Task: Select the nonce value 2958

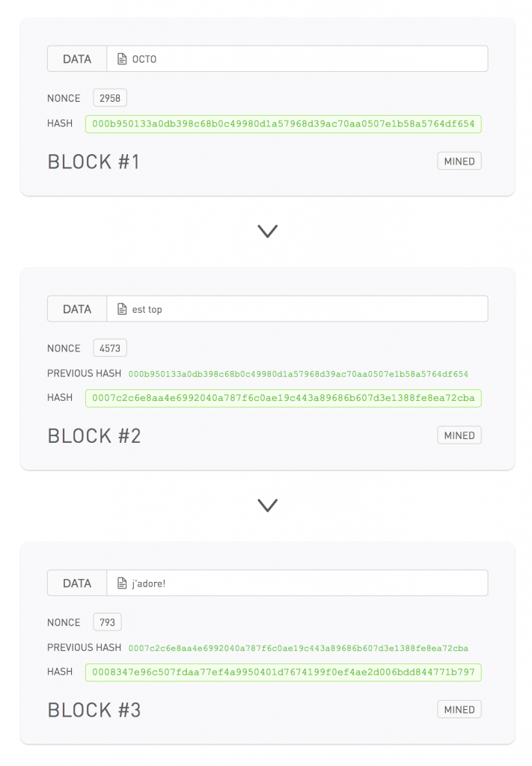Action: click(x=110, y=98)
